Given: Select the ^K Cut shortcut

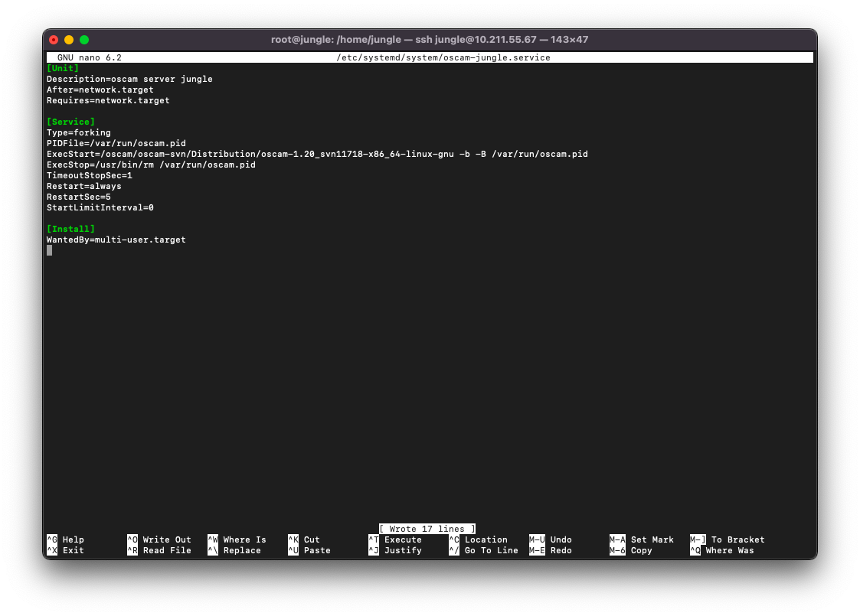Looking at the screenshot, I should pyautogui.click(x=304, y=539).
